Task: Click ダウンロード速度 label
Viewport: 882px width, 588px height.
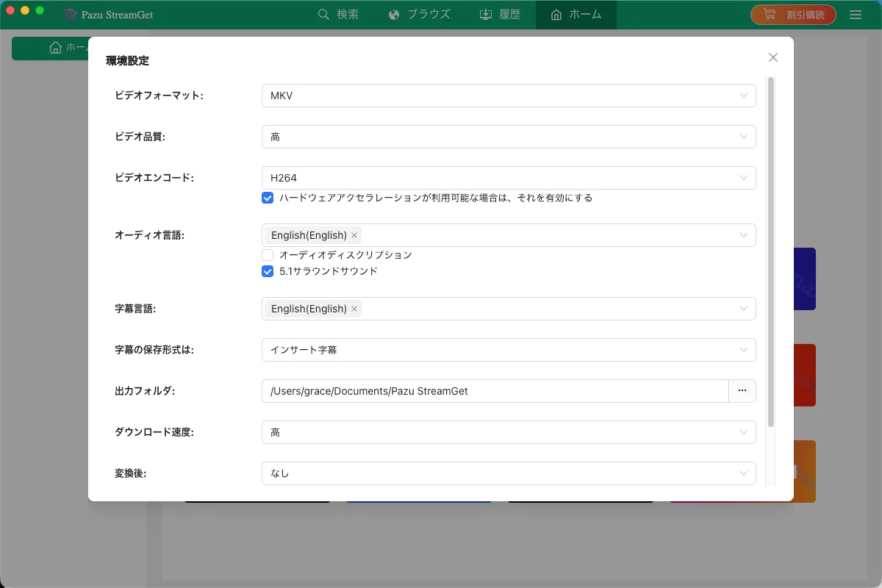Action: [x=154, y=432]
